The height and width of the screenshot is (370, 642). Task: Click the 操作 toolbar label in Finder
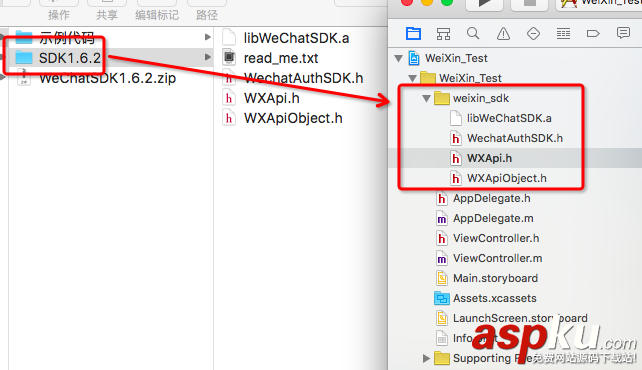(59, 15)
